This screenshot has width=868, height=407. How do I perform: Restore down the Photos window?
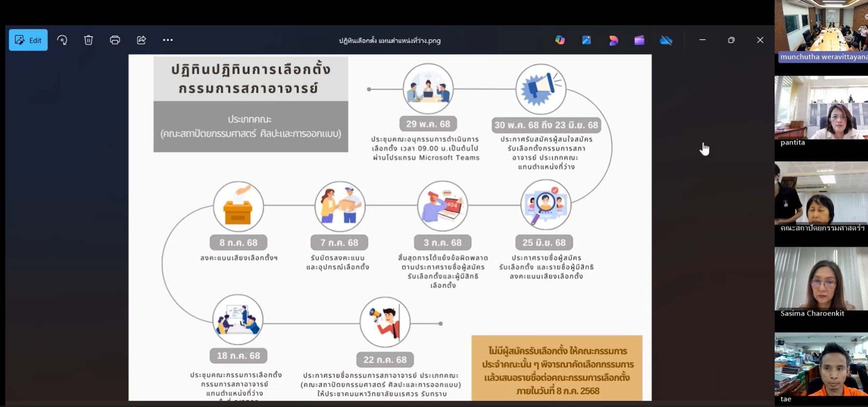point(732,40)
